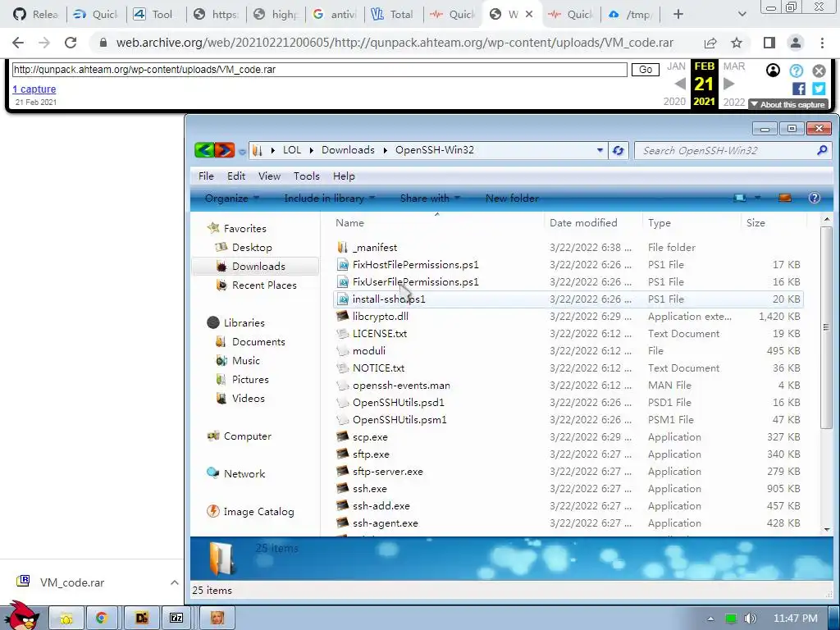Open Include in library dropdown

330,199
